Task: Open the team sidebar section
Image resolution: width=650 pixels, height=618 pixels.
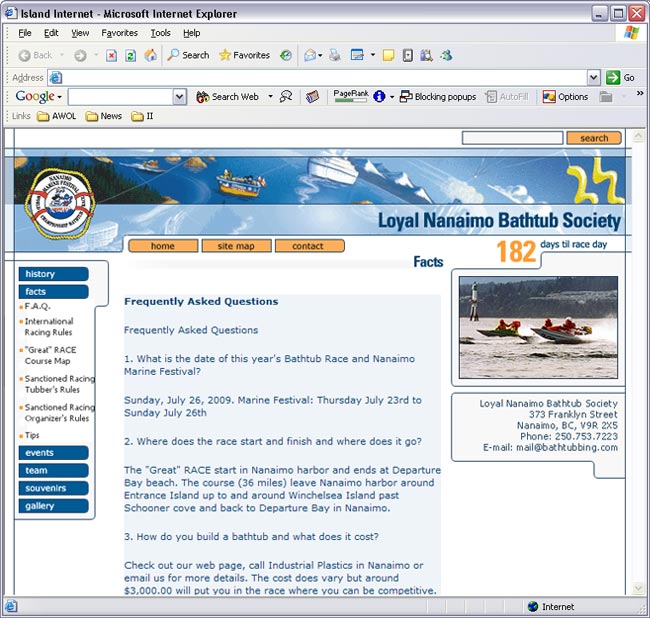Action: [53, 470]
